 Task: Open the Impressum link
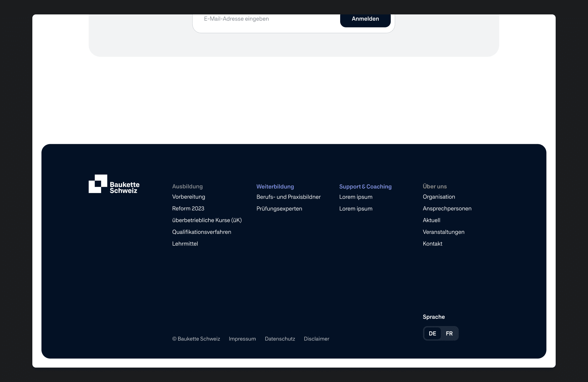(242, 339)
